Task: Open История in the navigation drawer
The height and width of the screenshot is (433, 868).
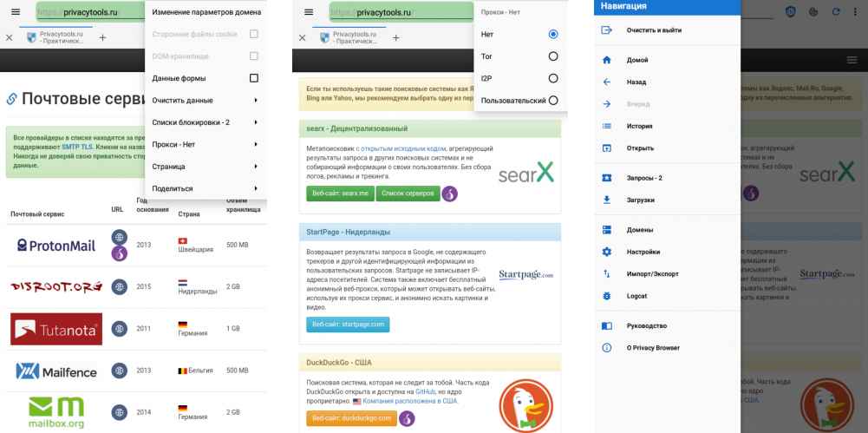Action: click(638, 126)
